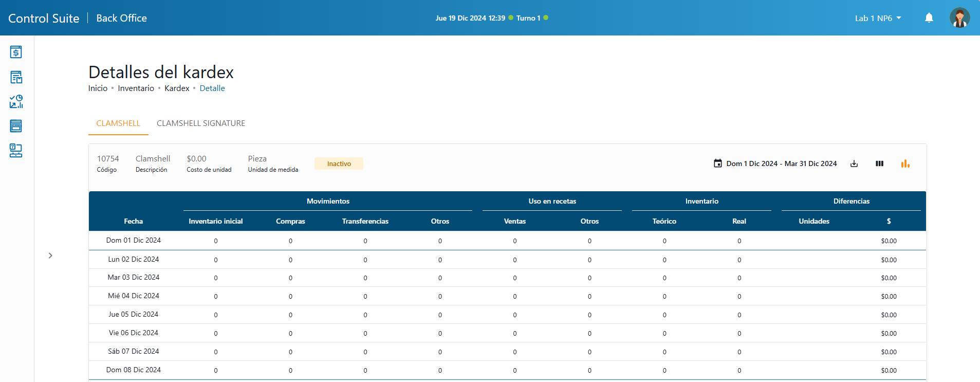
Task: Open the column view settings icon
Action: click(x=879, y=163)
